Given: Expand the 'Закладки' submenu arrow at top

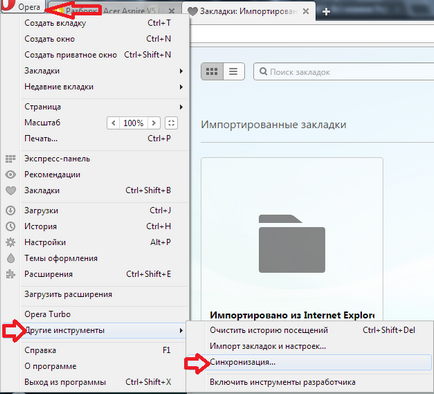Looking at the screenshot, I should pyautogui.click(x=181, y=71).
